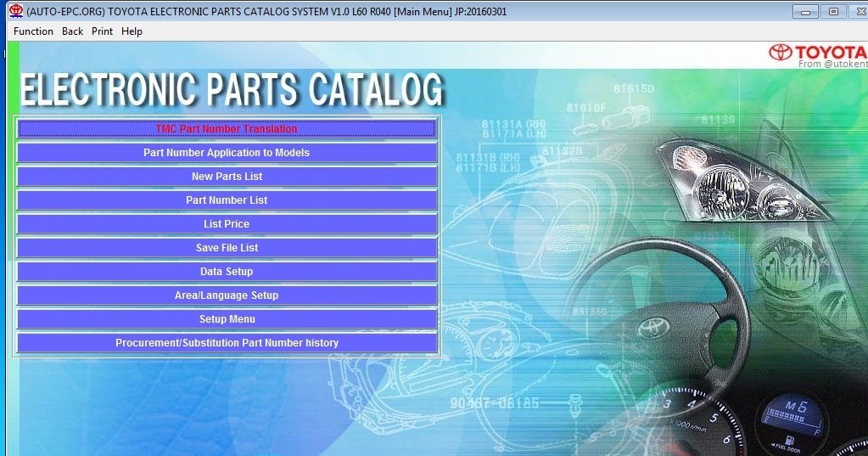This screenshot has height=456, width=868.
Task: Open Area/Language Setup
Action: click(227, 296)
